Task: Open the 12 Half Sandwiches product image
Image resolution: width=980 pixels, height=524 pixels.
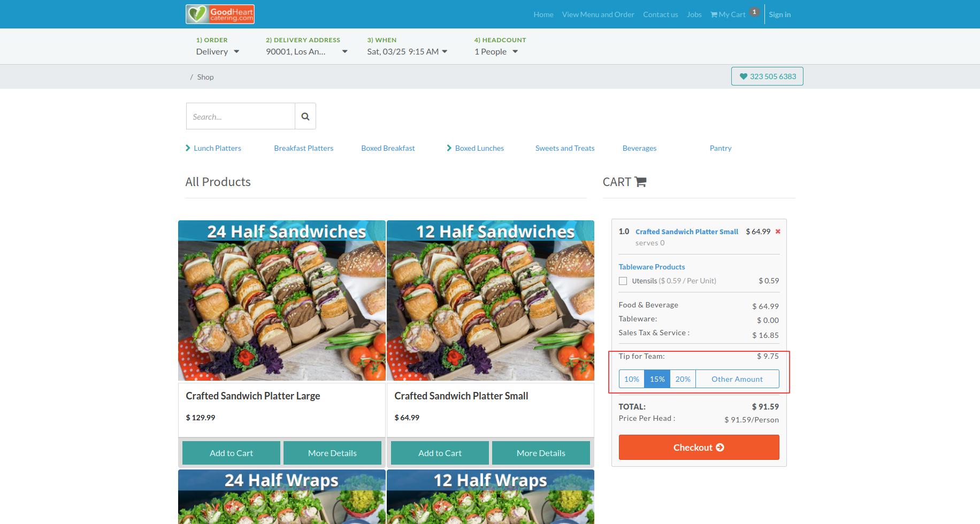Action: (491, 300)
